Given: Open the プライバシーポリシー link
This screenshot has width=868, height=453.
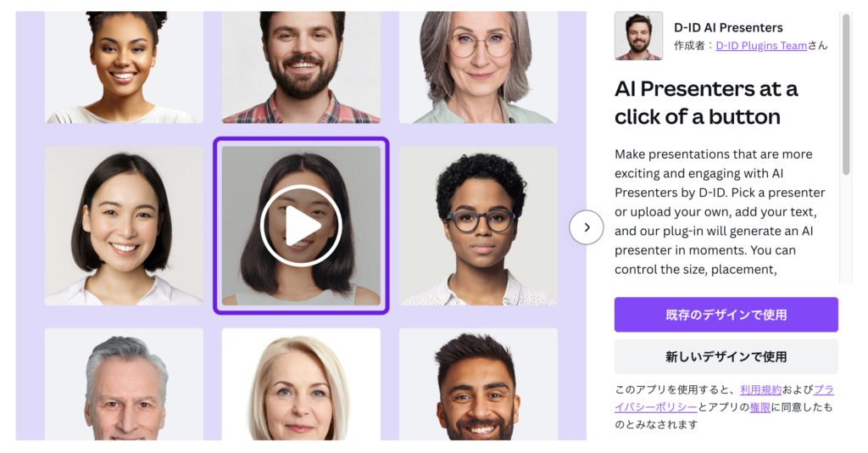Looking at the screenshot, I should pyautogui.click(x=724, y=398).
